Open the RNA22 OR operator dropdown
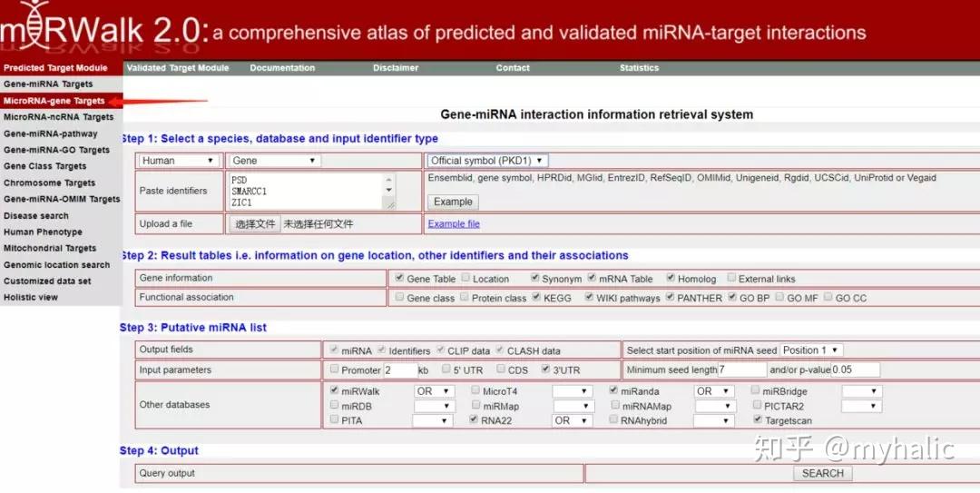 pos(572,421)
